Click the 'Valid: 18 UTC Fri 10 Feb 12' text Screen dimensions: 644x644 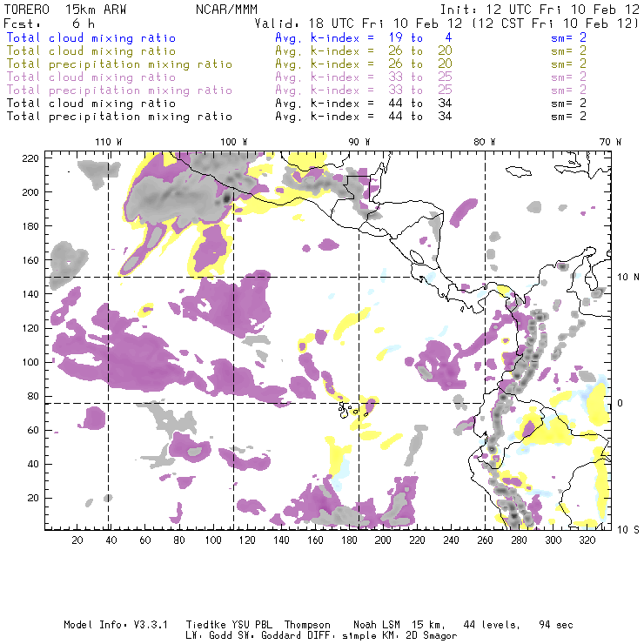tap(359, 23)
